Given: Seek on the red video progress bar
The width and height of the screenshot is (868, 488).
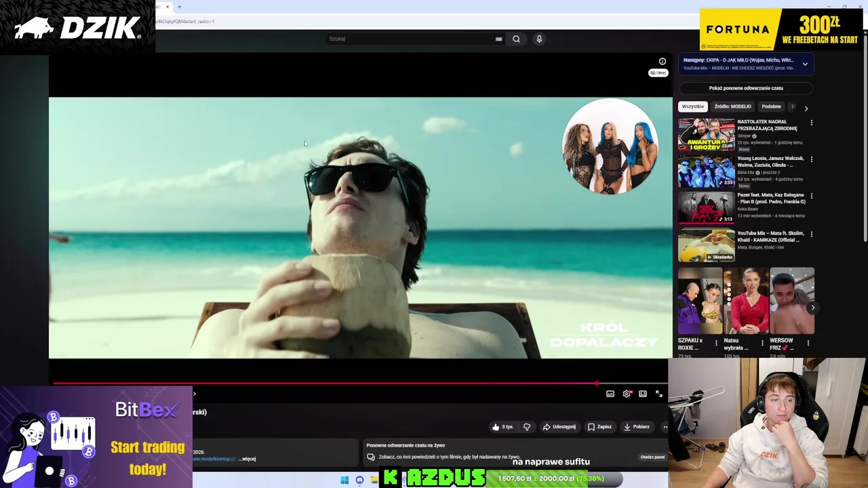Looking at the screenshot, I should click(360, 384).
